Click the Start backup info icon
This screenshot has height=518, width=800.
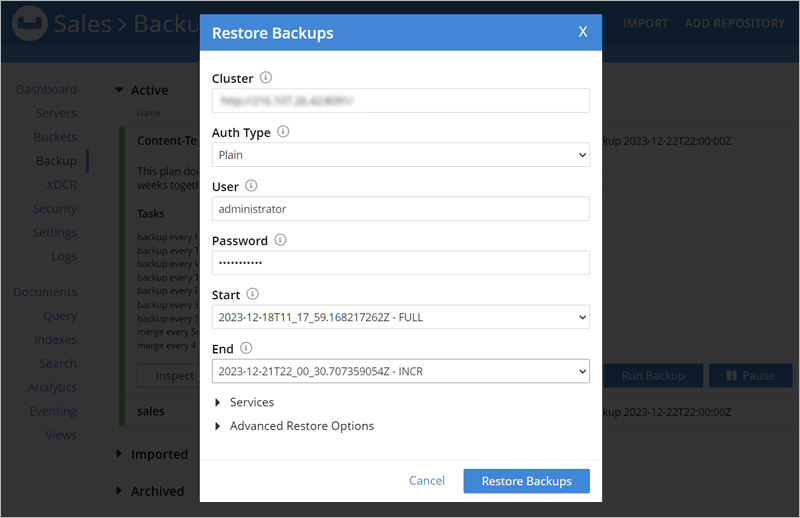coord(253,294)
